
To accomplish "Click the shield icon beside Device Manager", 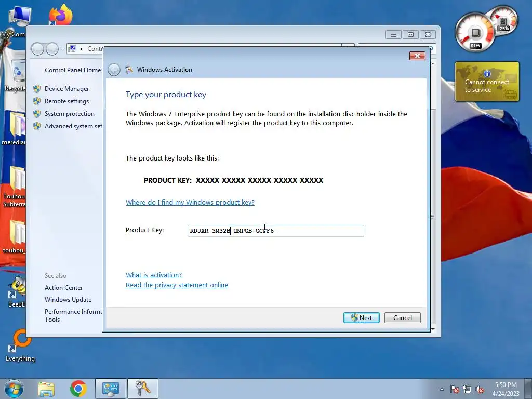I will pyautogui.click(x=37, y=89).
